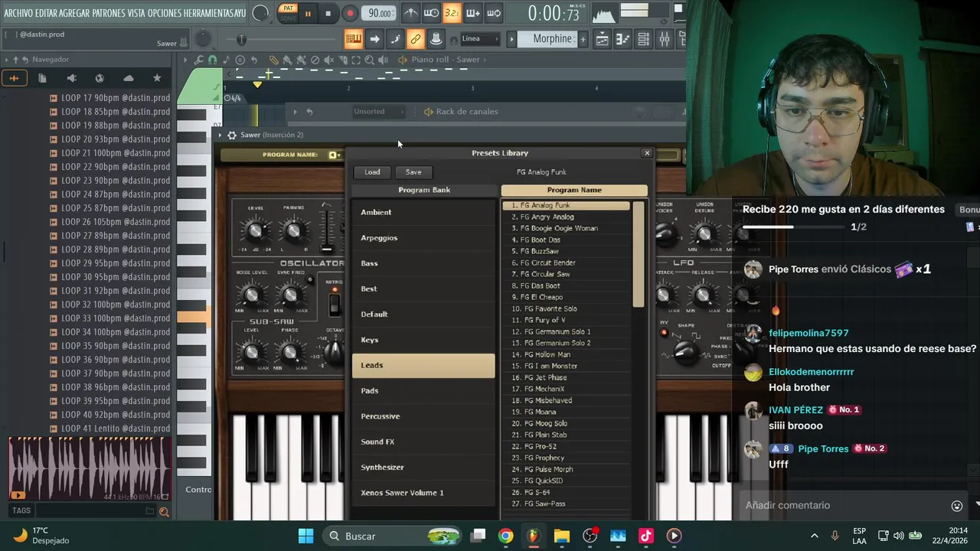
Task: Select the mute tool in piano roll toolbar
Action: [329, 60]
